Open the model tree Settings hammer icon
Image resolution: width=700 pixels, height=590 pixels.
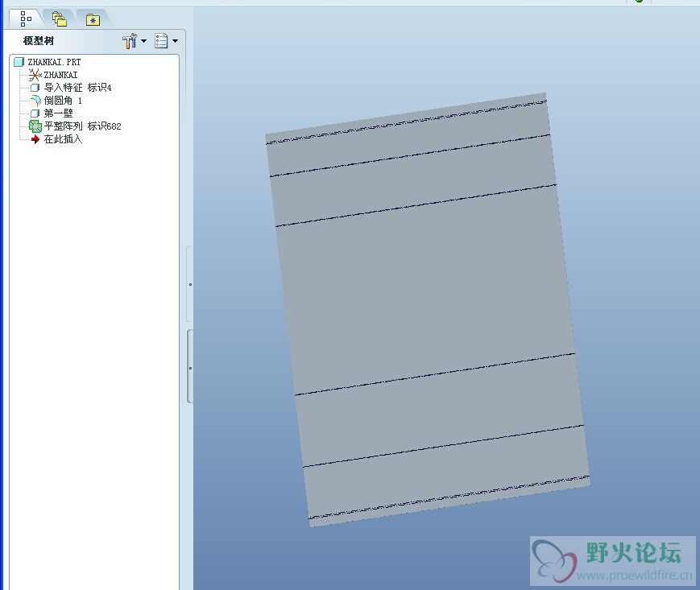pyautogui.click(x=130, y=41)
